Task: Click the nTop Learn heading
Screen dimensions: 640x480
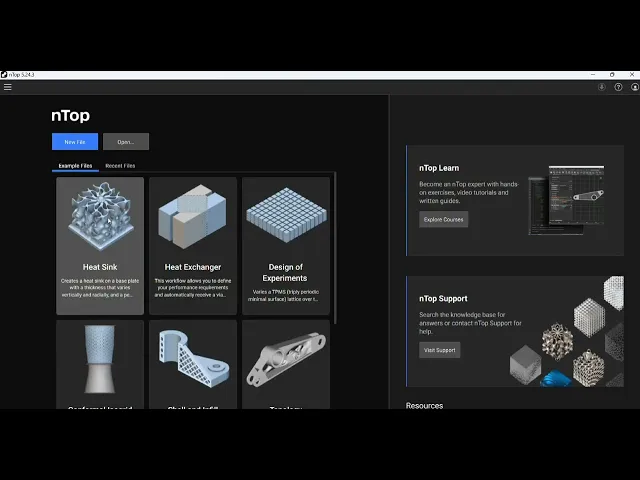Action: [439, 168]
